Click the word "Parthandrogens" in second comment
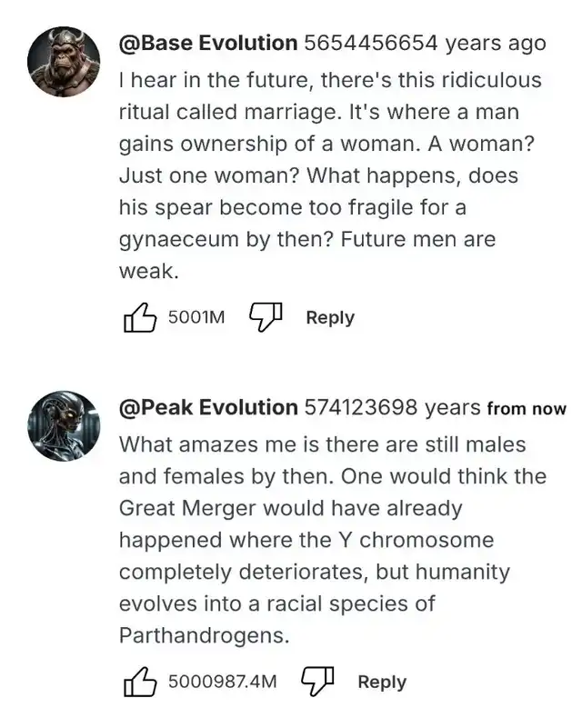Viewport: 582px width, 728px height. click(204, 636)
